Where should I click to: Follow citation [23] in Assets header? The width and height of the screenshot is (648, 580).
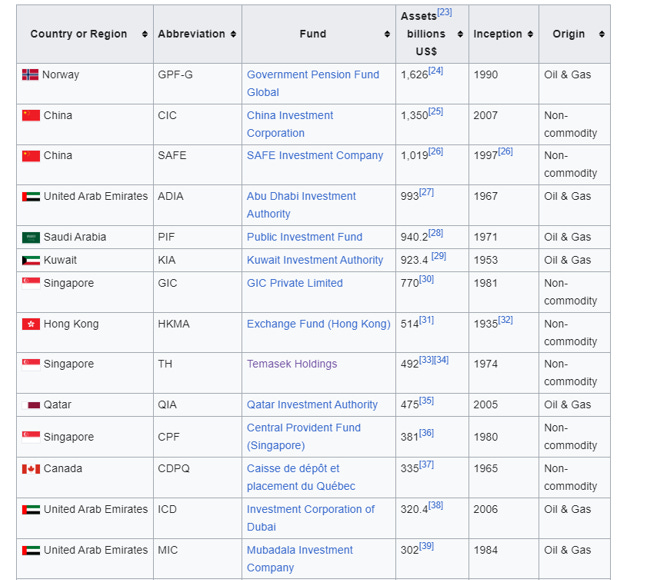coord(445,12)
